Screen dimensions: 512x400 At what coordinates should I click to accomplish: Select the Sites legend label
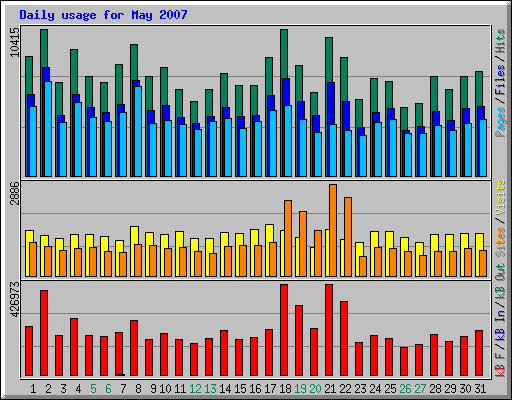coord(500,242)
